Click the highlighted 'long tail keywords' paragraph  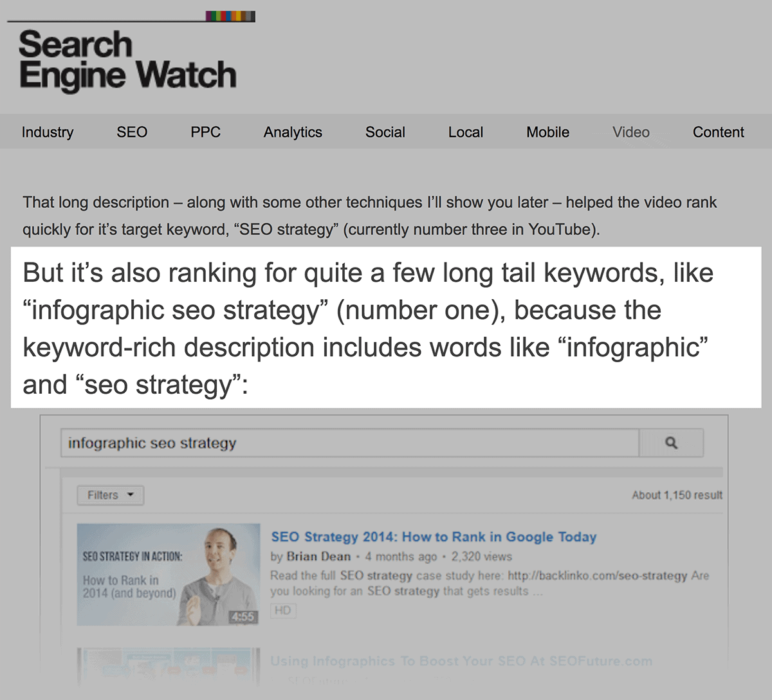pos(386,328)
